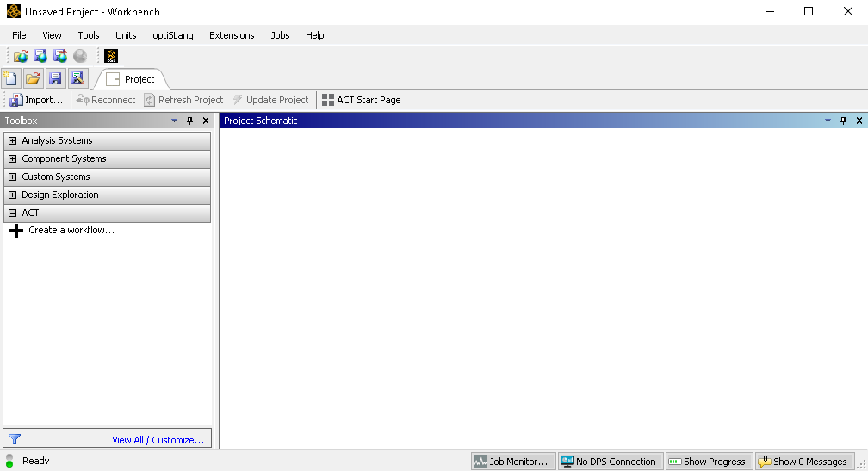Toggle the Toolbox panel pin
868x471 pixels.
[189, 121]
